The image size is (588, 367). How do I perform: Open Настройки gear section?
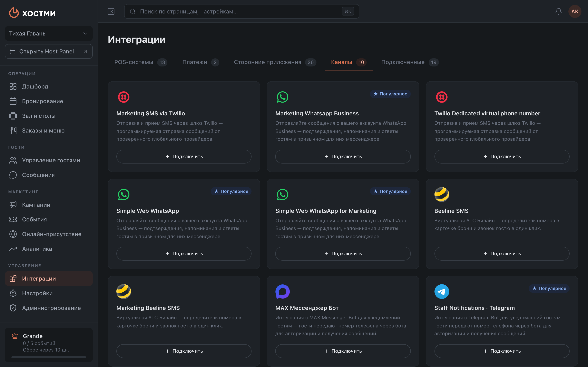tap(49, 293)
